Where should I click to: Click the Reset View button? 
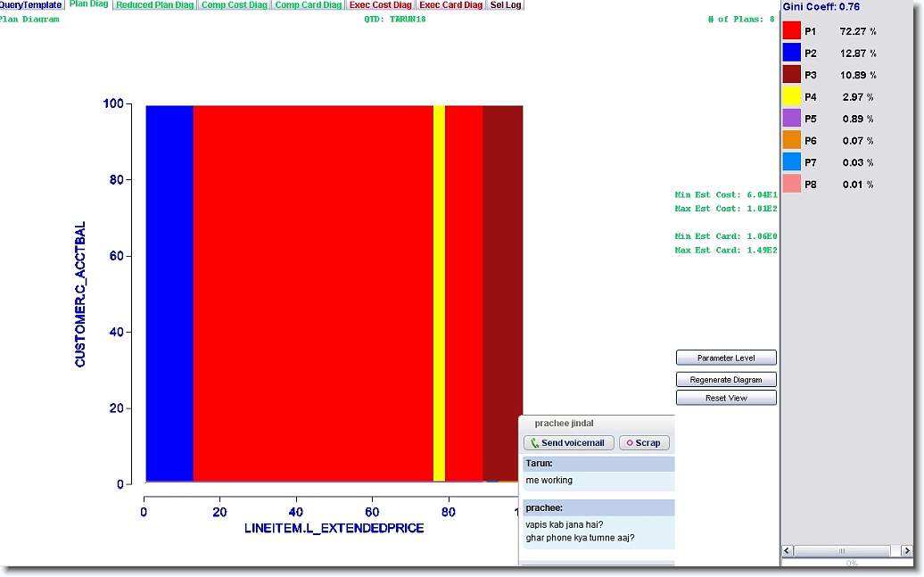tap(726, 398)
